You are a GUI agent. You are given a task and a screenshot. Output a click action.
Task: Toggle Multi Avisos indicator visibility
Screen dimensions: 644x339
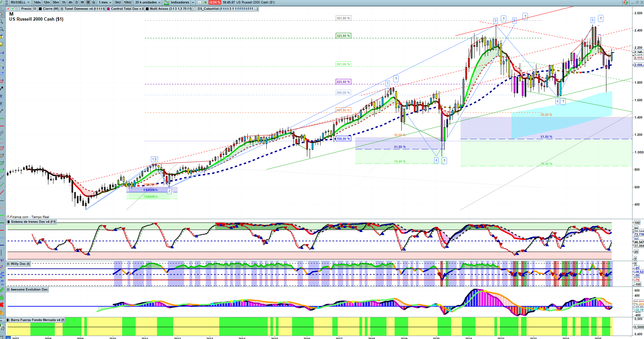(x=147, y=9)
